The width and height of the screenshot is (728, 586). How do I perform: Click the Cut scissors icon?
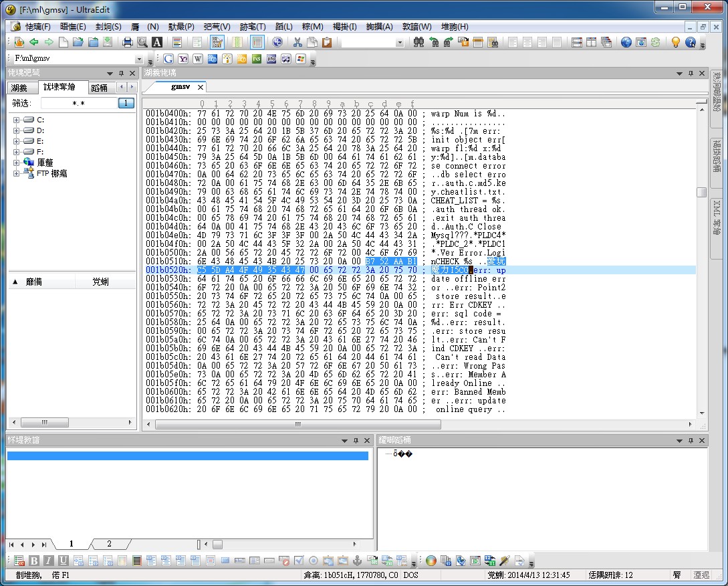(297, 42)
